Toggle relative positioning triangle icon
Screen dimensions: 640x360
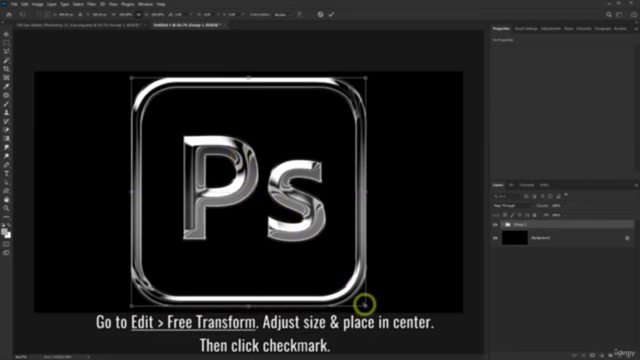[x=80, y=15]
